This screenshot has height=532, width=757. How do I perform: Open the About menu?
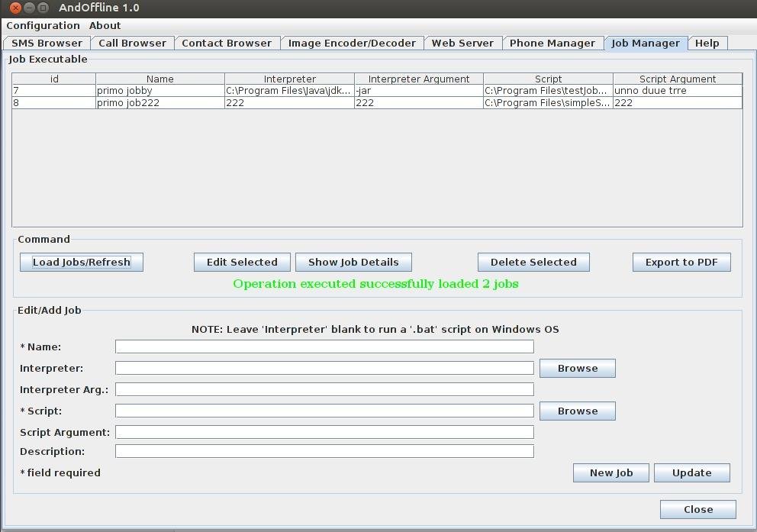105,25
